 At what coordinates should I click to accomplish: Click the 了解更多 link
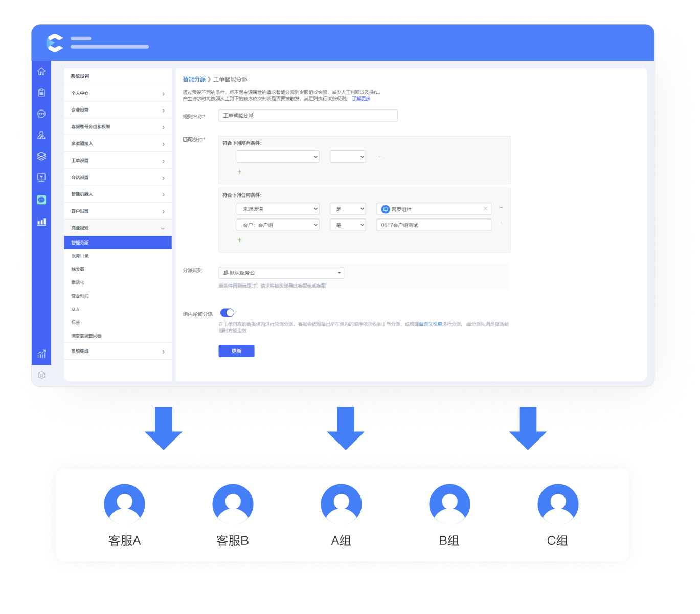coord(361,99)
